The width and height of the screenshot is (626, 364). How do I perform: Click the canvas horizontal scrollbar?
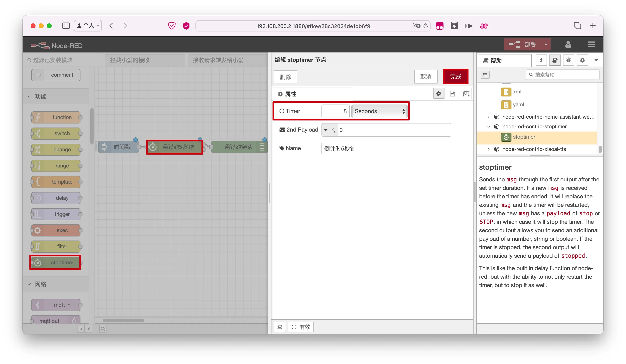click(123, 320)
